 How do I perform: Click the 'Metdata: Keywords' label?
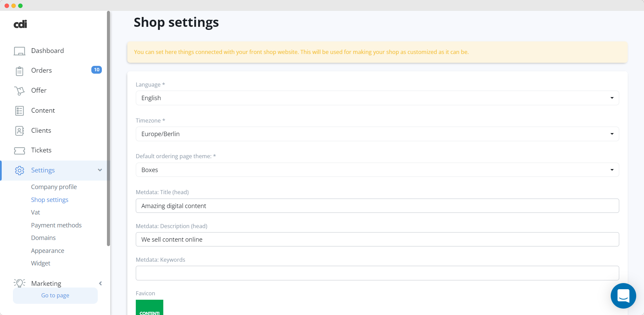[160, 260]
